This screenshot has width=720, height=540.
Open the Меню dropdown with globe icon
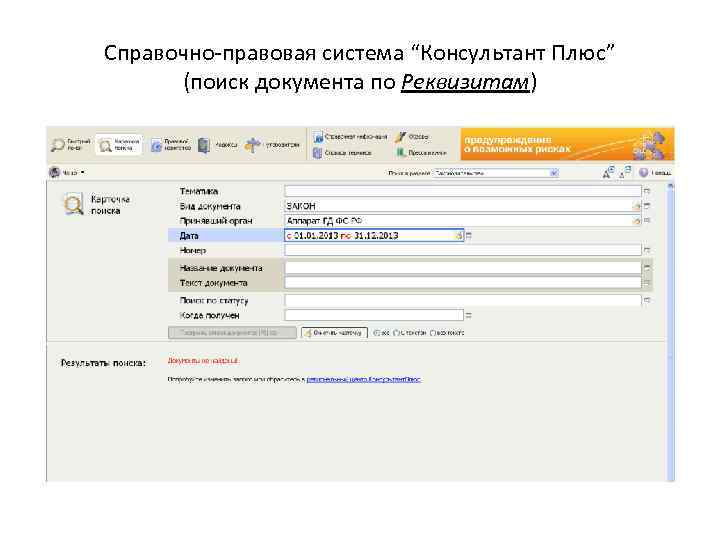click(67, 173)
